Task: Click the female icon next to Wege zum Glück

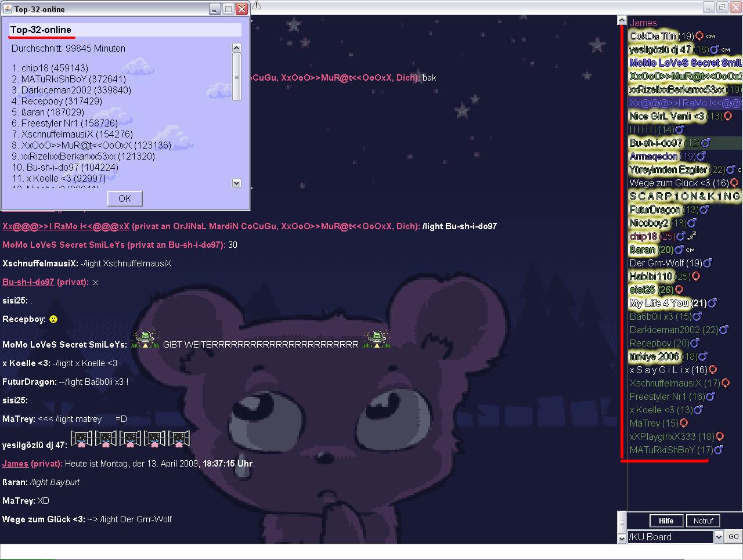Action: point(734,183)
